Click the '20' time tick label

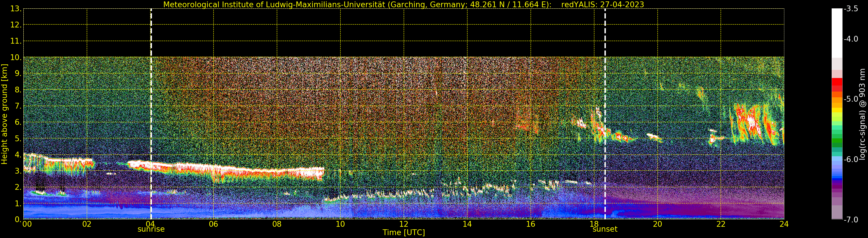tap(657, 224)
